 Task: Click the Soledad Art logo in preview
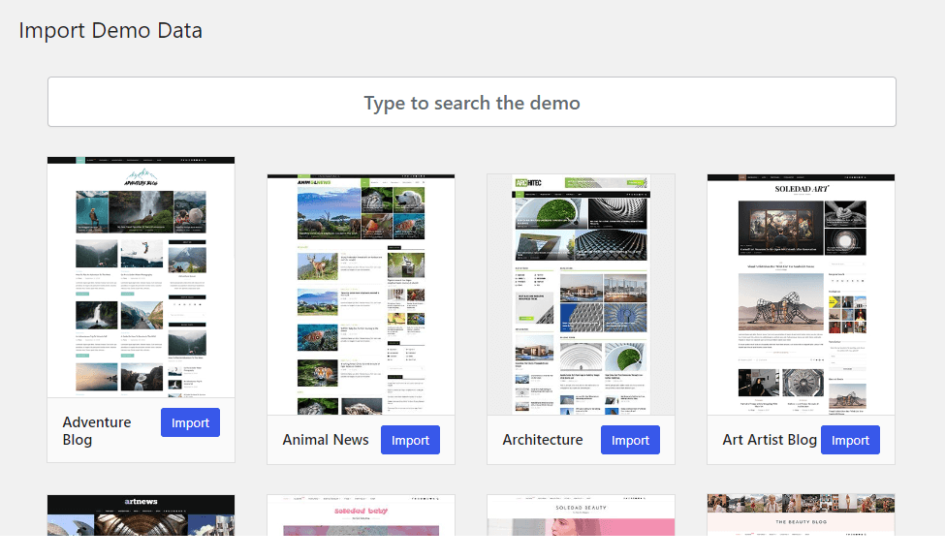pos(801,190)
